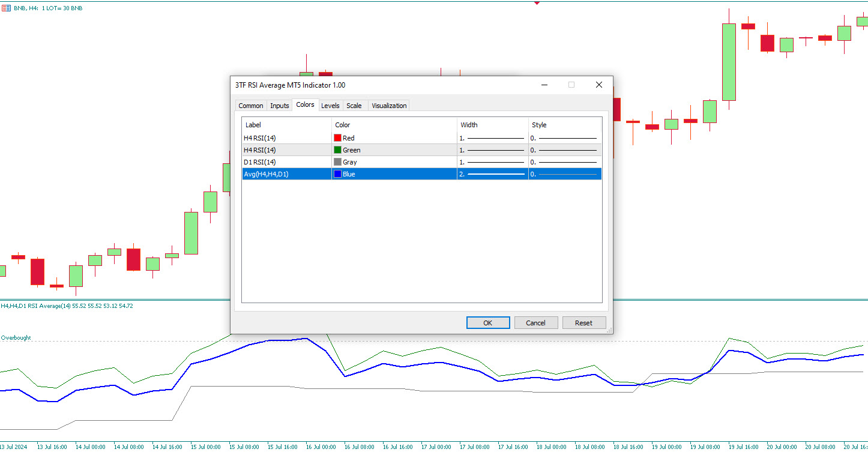
Task: Click the Cancel button
Action: coord(536,322)
